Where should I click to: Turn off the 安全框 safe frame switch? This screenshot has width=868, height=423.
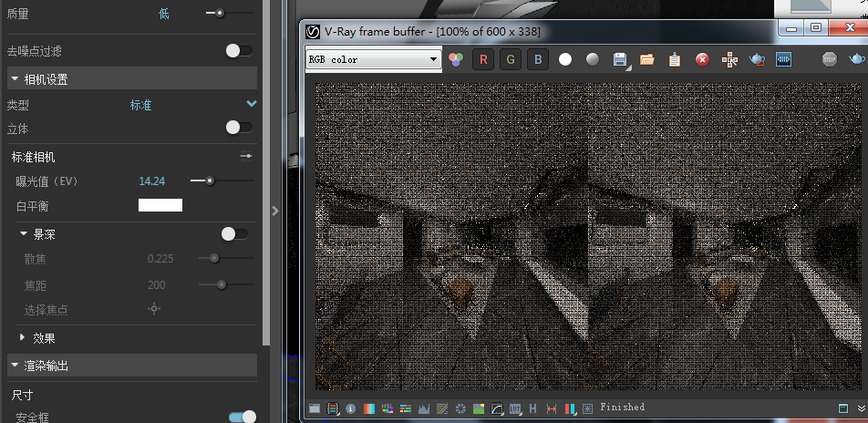[x=243, y=417]
